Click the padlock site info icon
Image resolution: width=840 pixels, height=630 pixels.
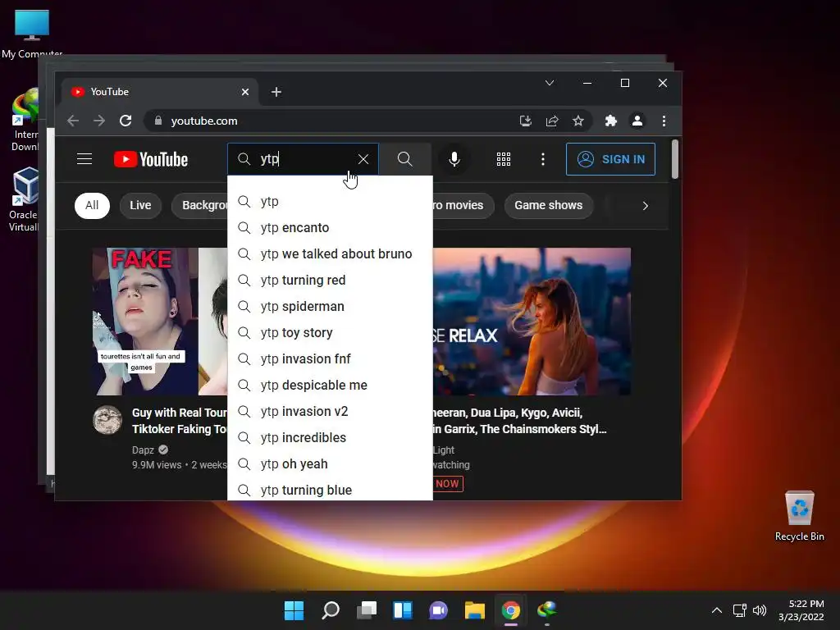coord(158,121)
